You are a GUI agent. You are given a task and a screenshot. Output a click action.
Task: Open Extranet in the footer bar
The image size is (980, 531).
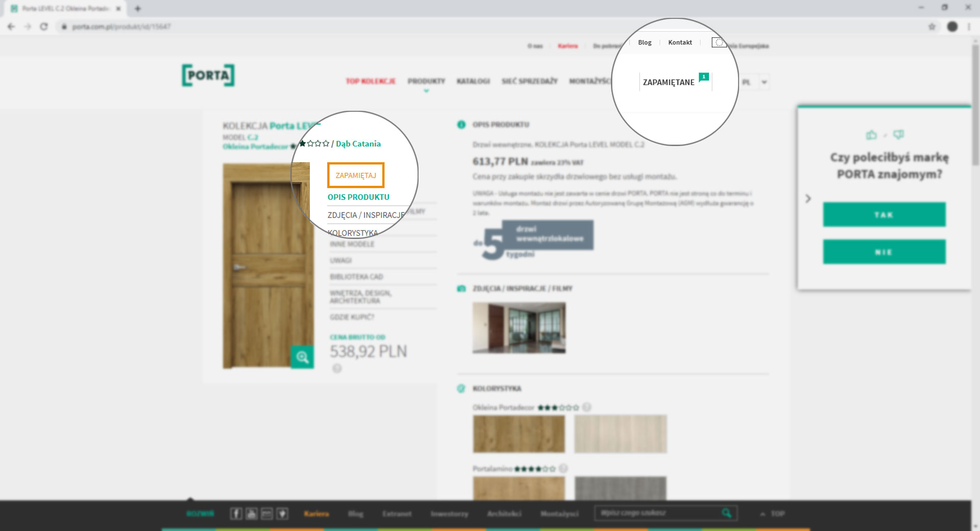tap(397, 514)
